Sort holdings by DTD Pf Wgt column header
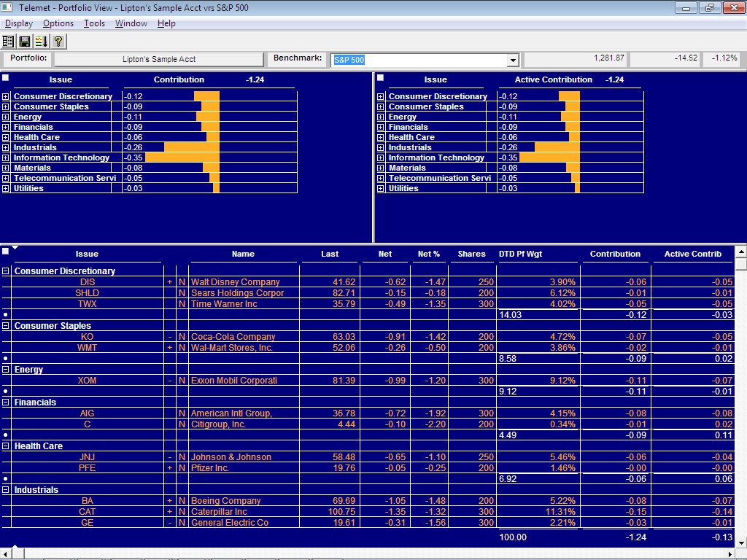747x560 pixels. click(x=521, y=254)
